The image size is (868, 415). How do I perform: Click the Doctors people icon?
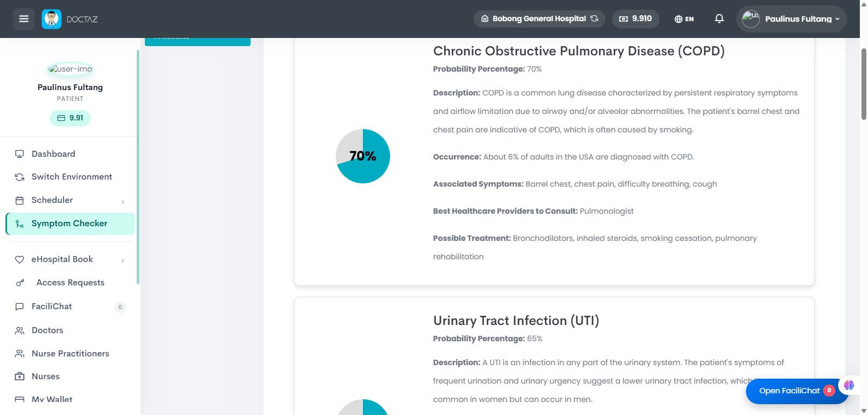[x=20, y=330]
